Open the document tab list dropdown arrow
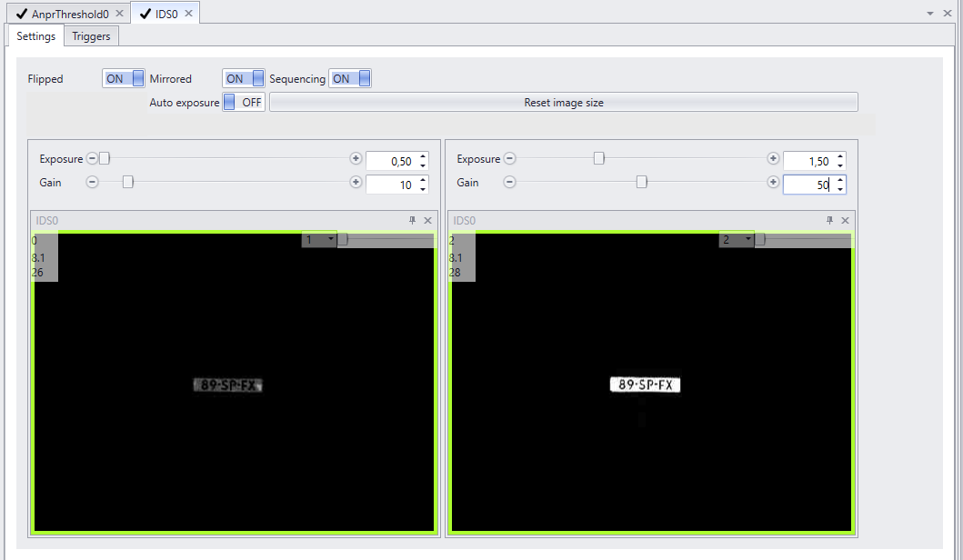This screenshot has height=560, width=963. click(x=930, y=14)
